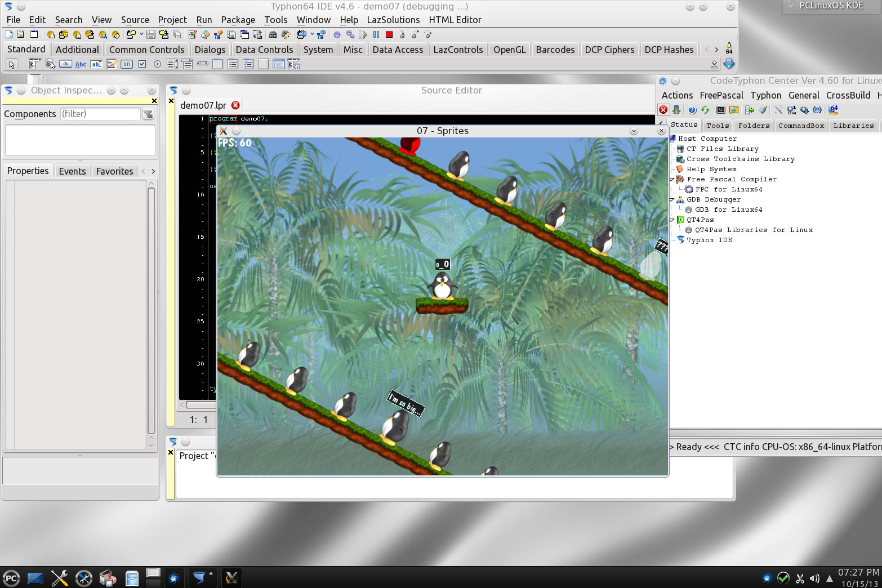Click the gray Run arrow icon
This screenshot has height=588, width=882.
click(x=363, y=34)
